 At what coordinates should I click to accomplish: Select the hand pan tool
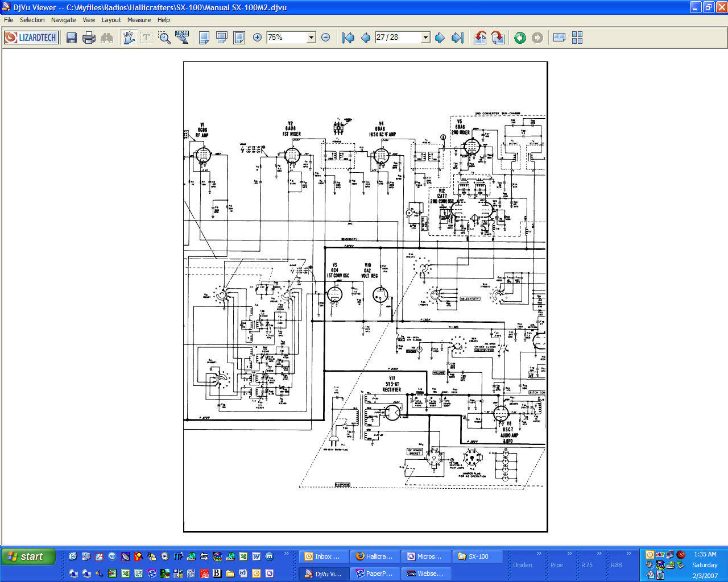tap(129, 38)
